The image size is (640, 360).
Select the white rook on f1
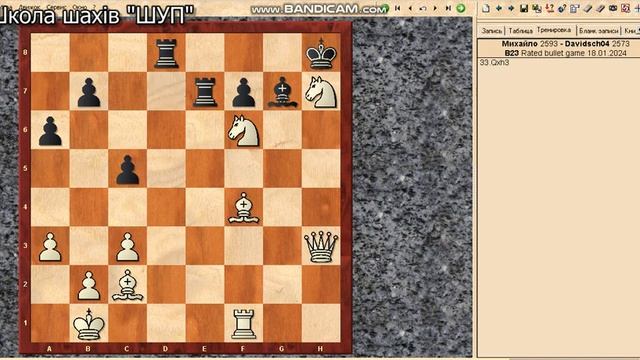[x=244, y=324]
